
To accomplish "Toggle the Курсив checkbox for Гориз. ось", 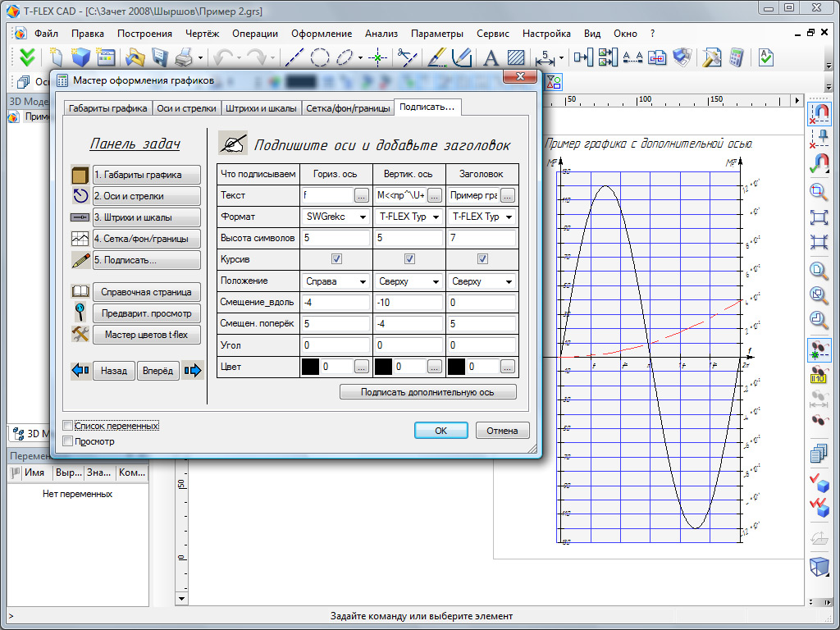I will (x=335, y=259).
